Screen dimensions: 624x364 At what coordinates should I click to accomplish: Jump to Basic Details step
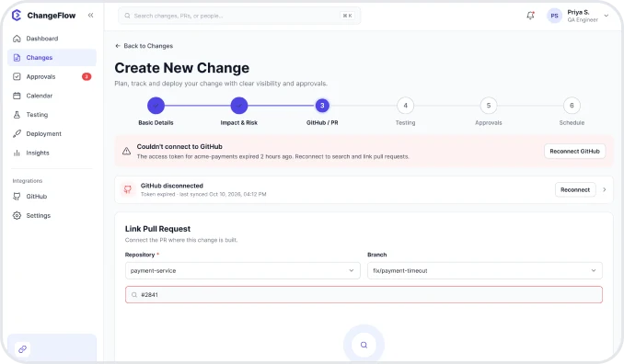[x=156, y=106]
